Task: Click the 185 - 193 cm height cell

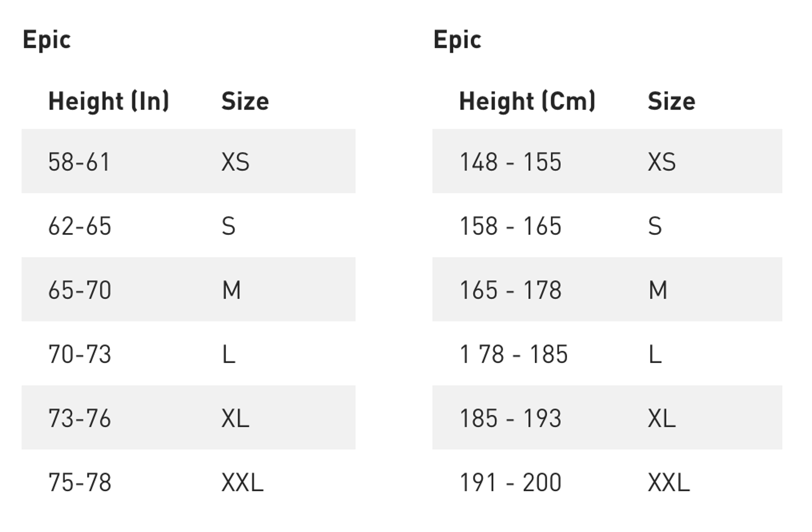Action: [510, 418]
